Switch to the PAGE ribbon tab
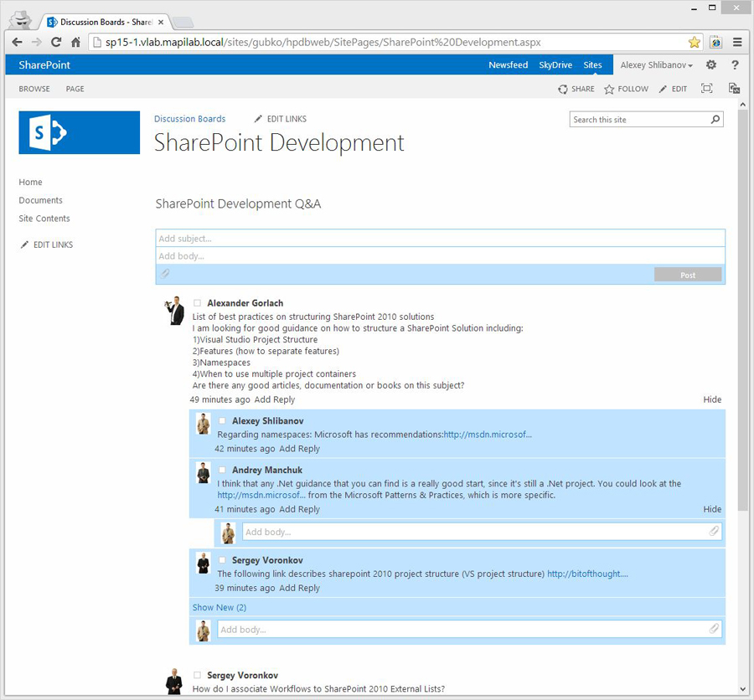This screenshot has width=754, height=700. pyautogui.click(x=75, y=89)
